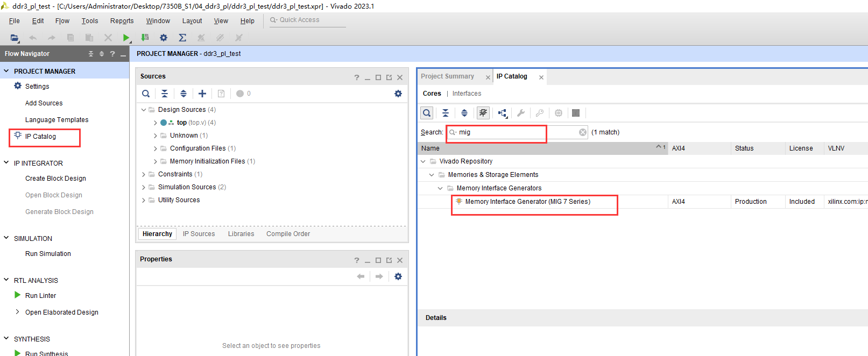Clear the mig search text
868x356 pixels.
click(583, 132)
